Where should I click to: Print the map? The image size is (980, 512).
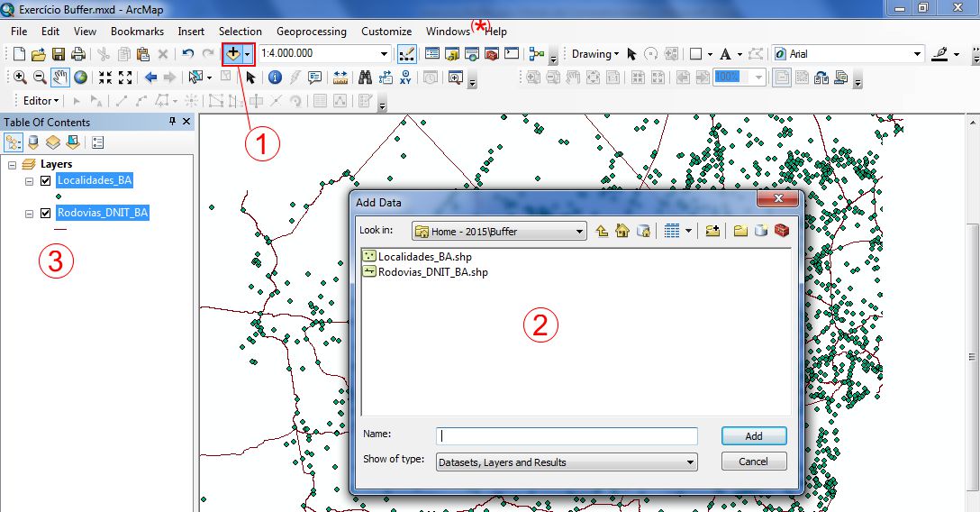point(78,54)
